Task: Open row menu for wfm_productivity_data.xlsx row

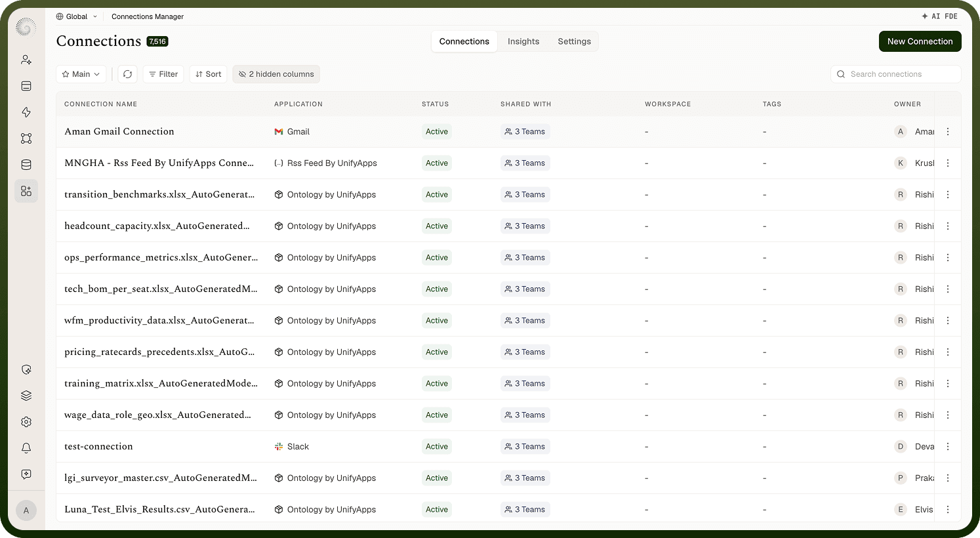Action: click(x=948, y=321)
